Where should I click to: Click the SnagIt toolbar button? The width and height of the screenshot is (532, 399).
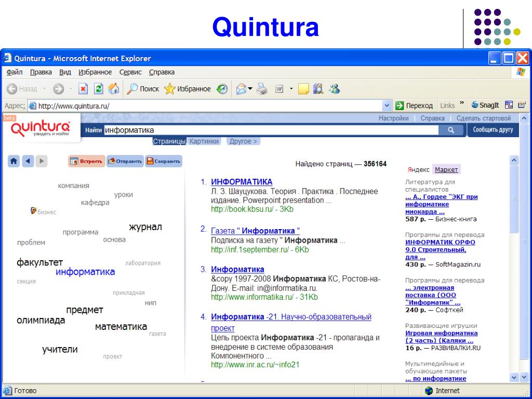click(x=485, y=105)
